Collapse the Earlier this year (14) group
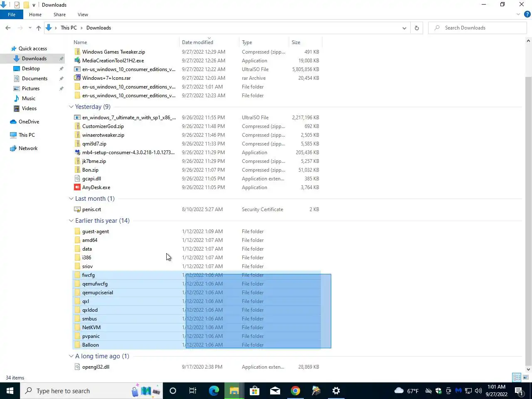This screenshot has width=532, height=399. (x=71, y=221)
